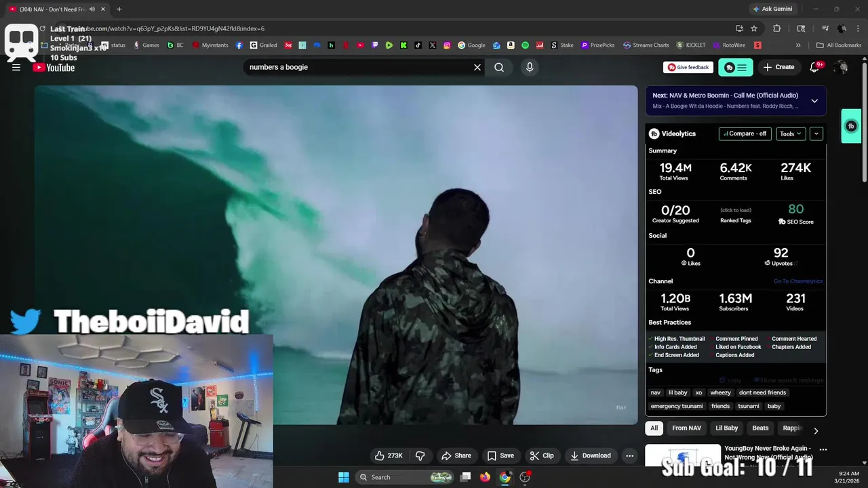Viewport: 868px width, 488px height.
Task: Click Ranked Tags to load them
Action: tap(736, 216)
